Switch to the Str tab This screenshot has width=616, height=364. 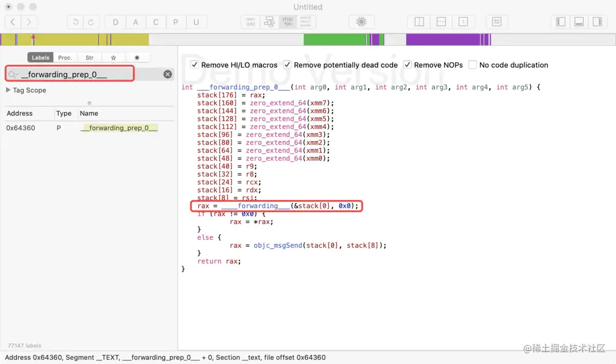click(x=89, y=57)
